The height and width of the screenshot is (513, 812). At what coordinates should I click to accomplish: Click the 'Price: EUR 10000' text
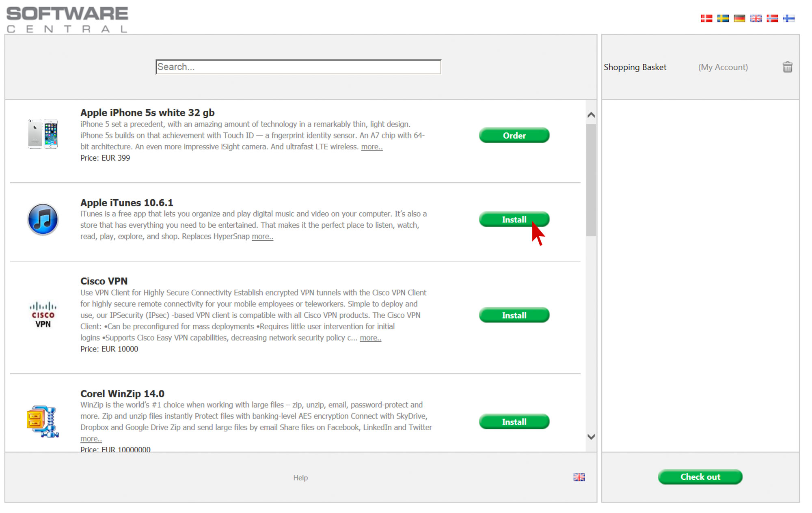pos(109,349)
